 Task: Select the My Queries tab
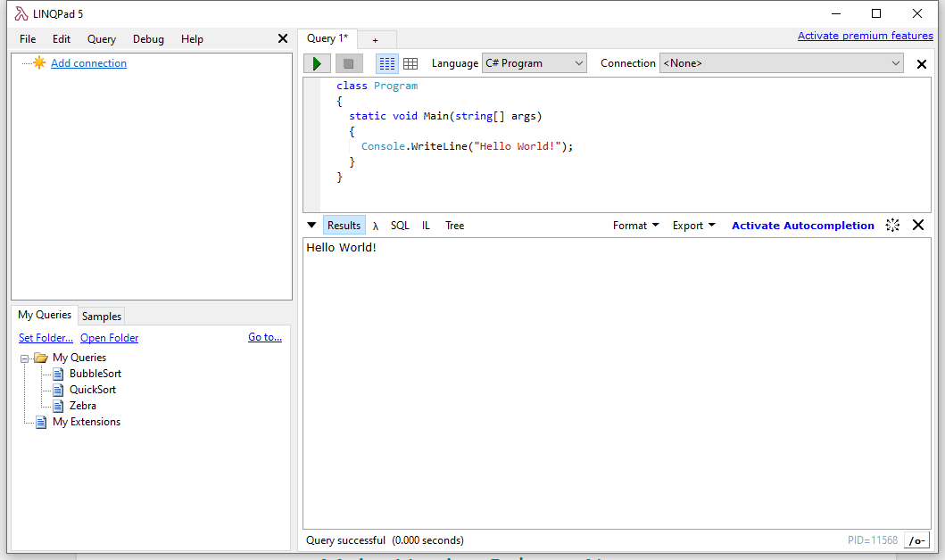tap(45, 315)
